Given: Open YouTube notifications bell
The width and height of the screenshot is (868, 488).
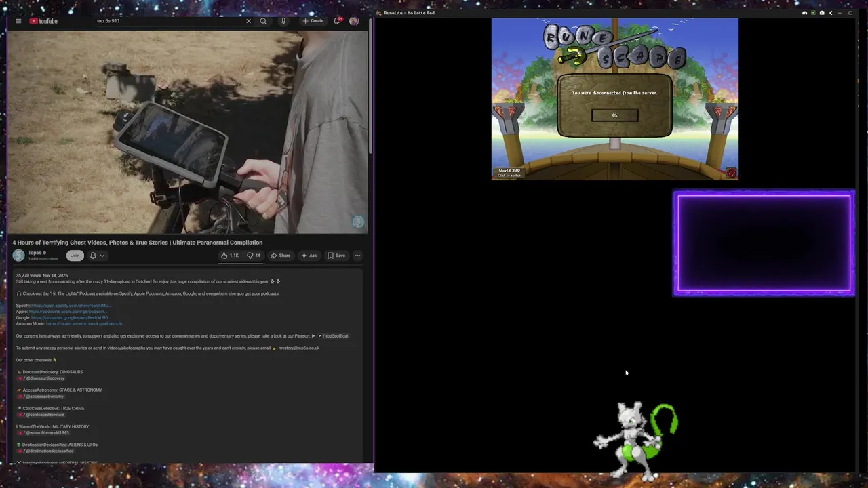Looking at the screenshot, I should pyautogui.click(x=336, y=21).
